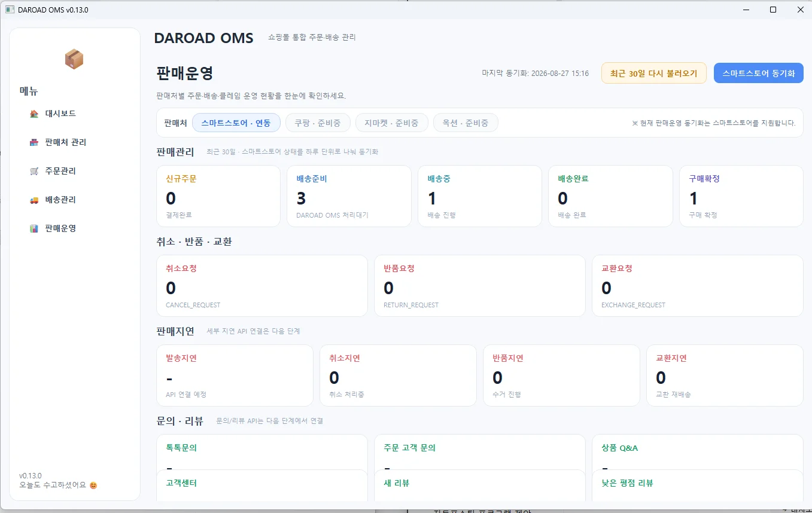The height and width of the screenshot is (513, 812).
Task: Select the 옥션 · 준비중 seller tab
Action: (466, 123)
